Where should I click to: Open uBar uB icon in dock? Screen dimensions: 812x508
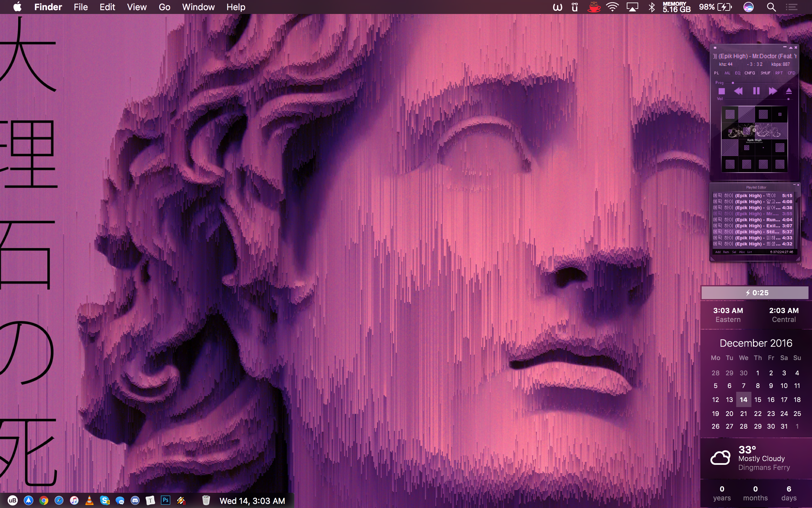point(12,501)
